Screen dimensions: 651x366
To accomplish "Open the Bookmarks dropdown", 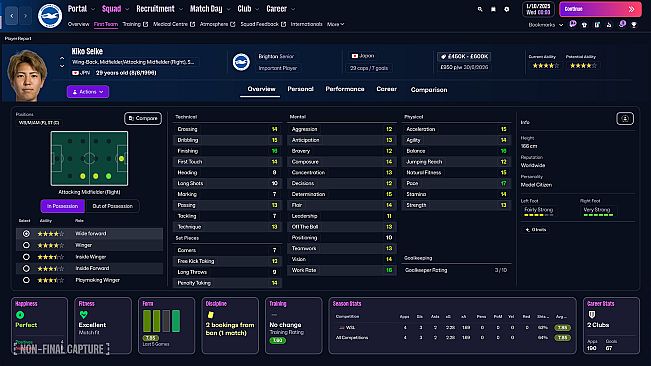I will click(x=546, y=25).
